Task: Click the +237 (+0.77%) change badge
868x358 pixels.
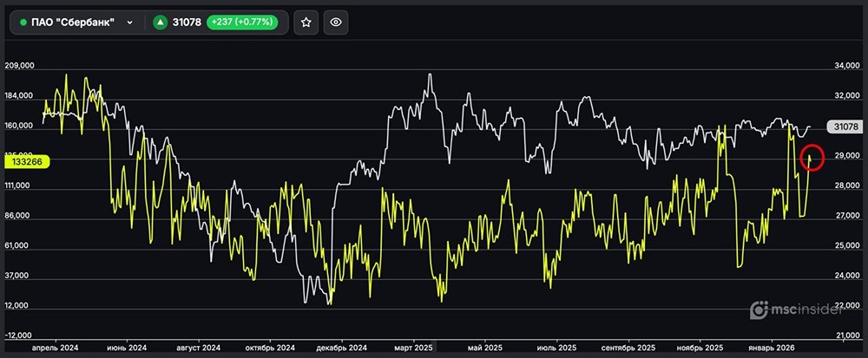Action: click(x=242, y=23)
